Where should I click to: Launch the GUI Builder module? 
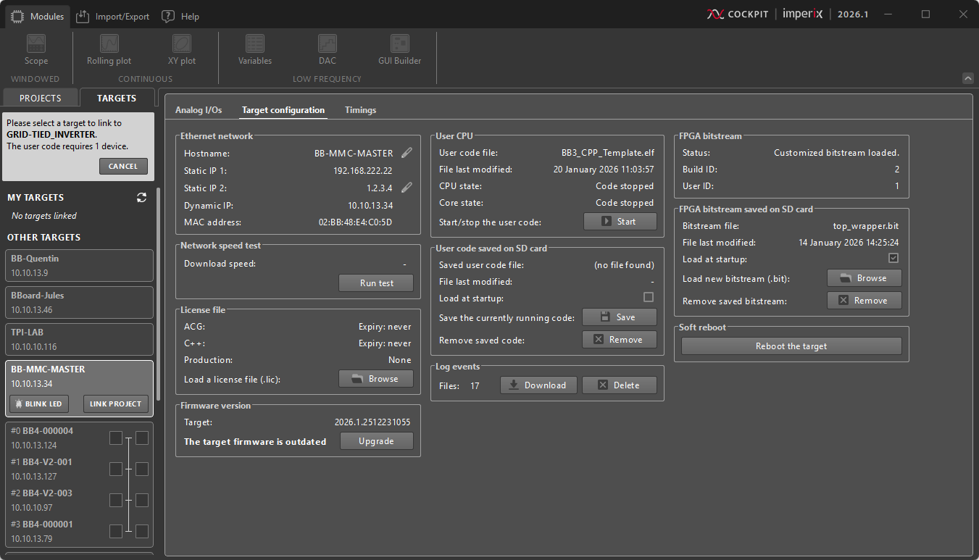click(x=399, y=49)
